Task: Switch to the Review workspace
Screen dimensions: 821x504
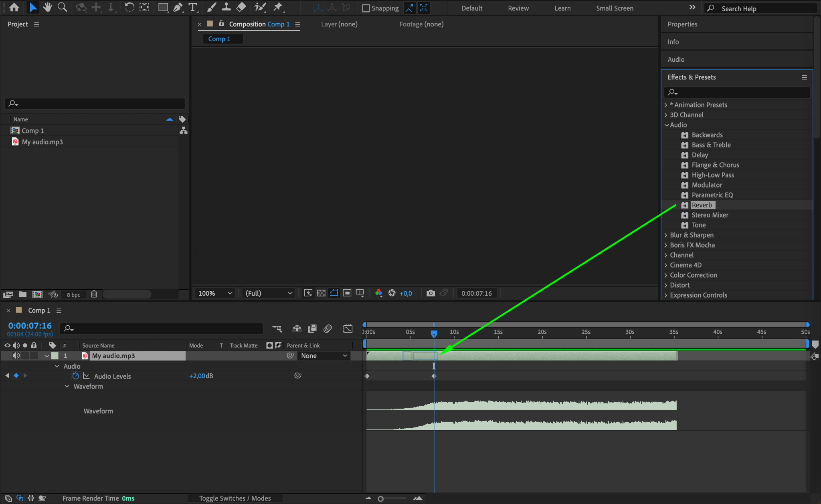Action: point(518,8)
